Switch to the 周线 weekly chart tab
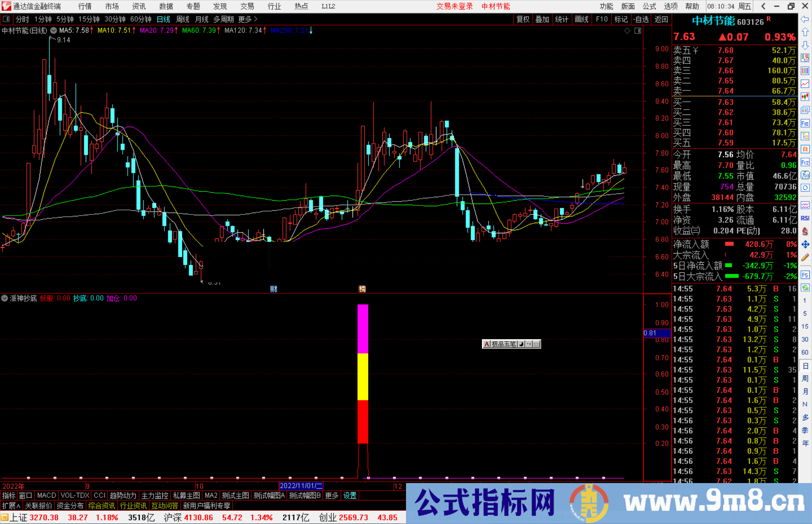The height and width of the screenshot is (524, 812). point(182,19)
